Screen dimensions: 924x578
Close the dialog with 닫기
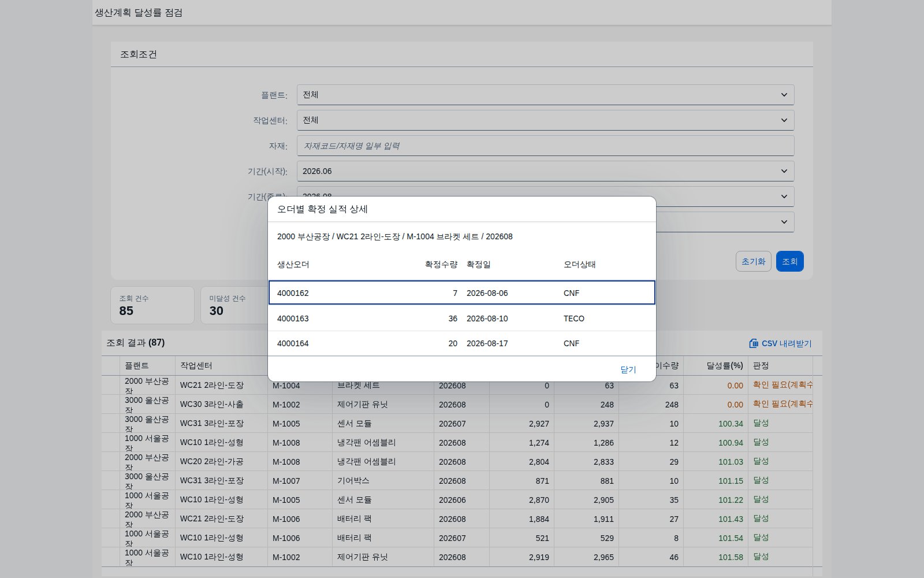[628, 369]
